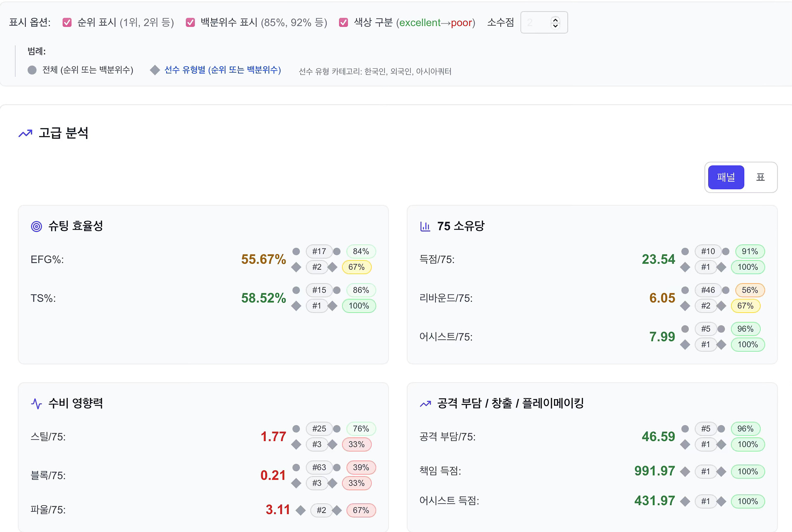The image size is (792, 532).
Task: Open the 선수 유형별 (순위 또는 백분위수) link
Action: click(222, 70)
